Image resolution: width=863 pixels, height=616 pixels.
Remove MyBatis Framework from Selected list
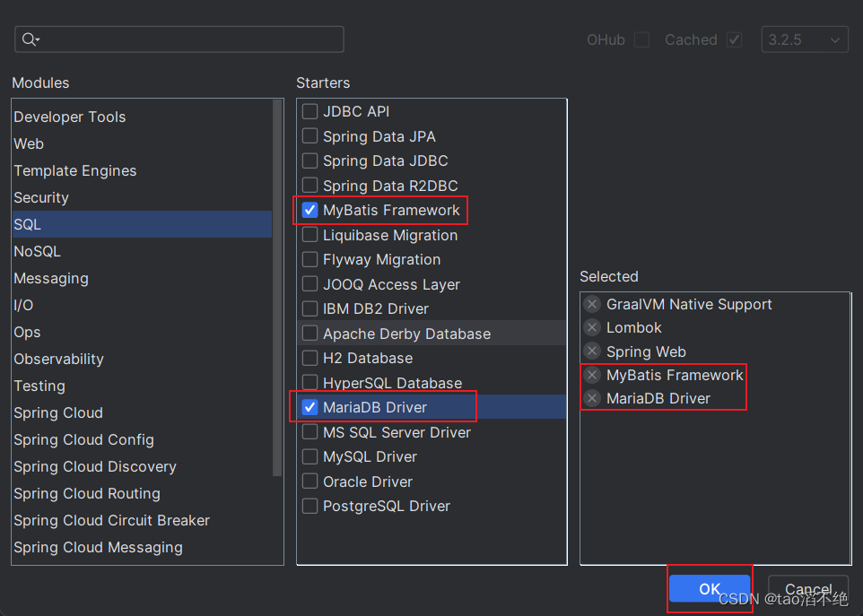(x=592, y=375)
